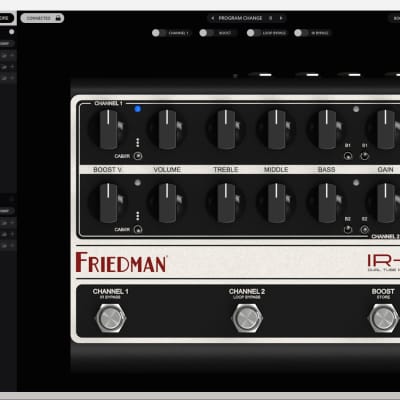Click the Channel 1 Middle knob
Screen dimensions: 400x400
point(276,129)
